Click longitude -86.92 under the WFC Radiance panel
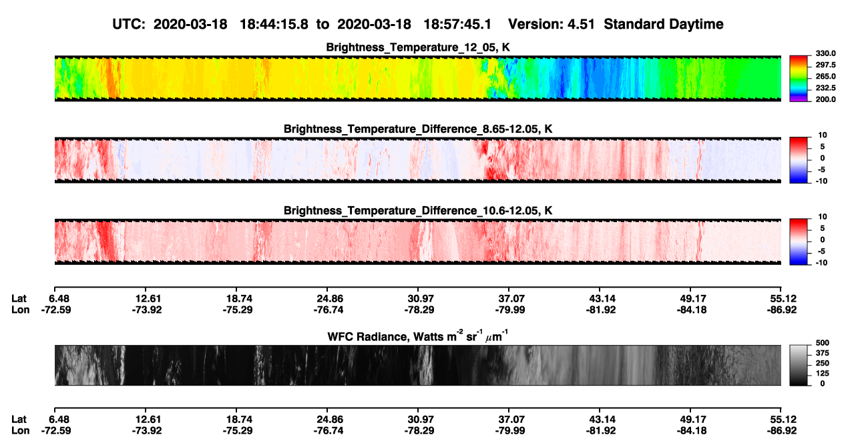The image size is (868, 445). [781, 430]
